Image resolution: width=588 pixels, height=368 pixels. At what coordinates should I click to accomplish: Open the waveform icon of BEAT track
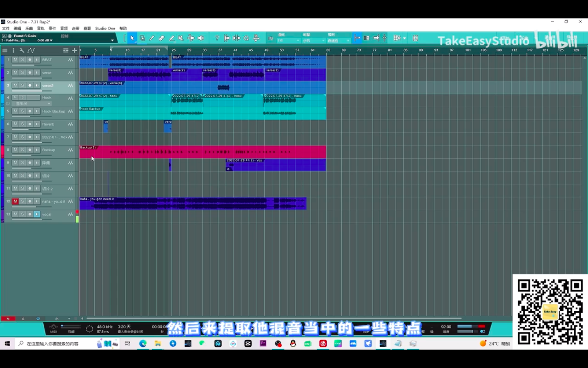[71, 60]
